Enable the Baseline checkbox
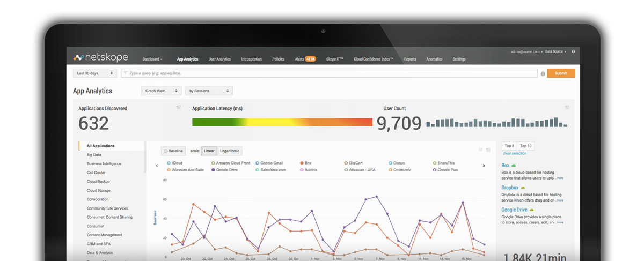Viewport: 644px width, 261px height. click(x=166, y=151)
